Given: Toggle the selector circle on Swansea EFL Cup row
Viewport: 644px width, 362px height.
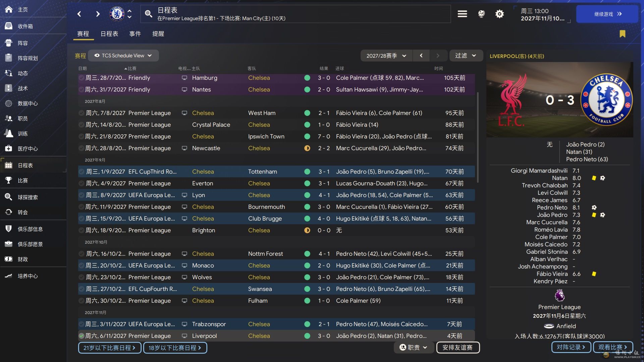Looking at the screenshot, I should [81, 289].
